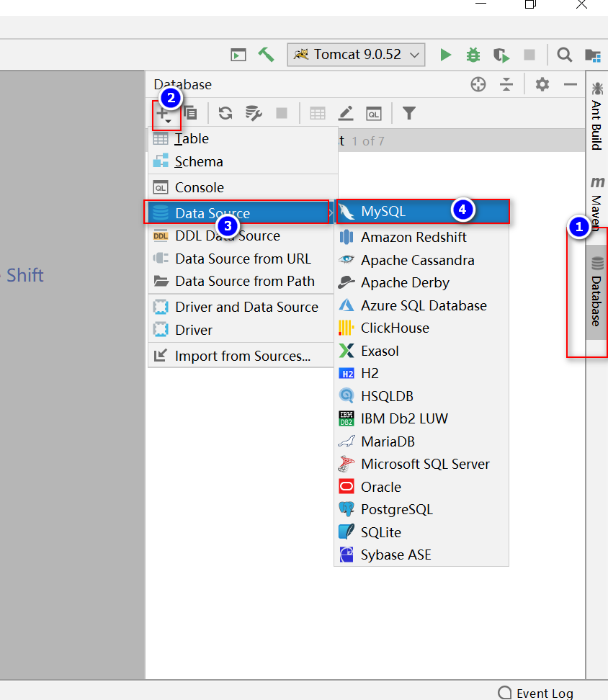Choose Driver and Data Source

pos(241,307)
